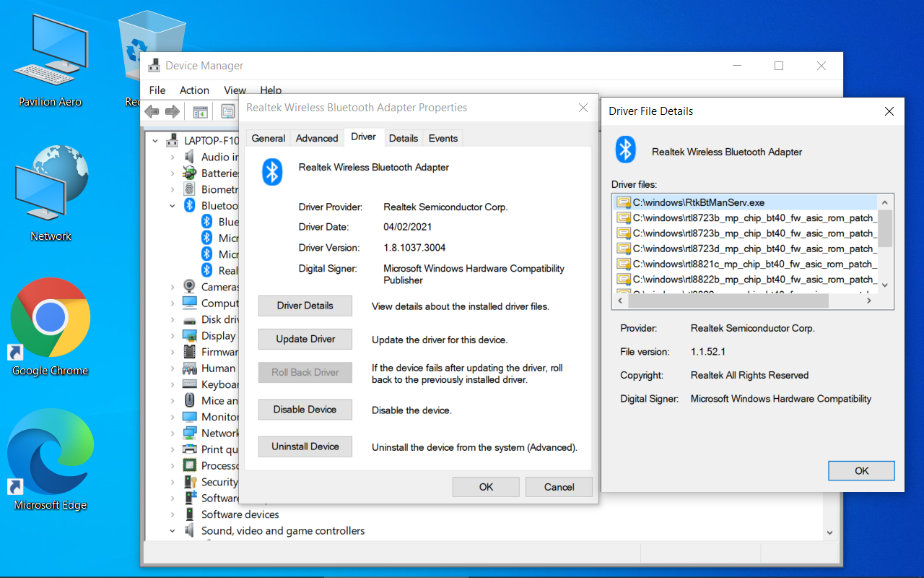Click the Processors chip icon

(189, 465)
